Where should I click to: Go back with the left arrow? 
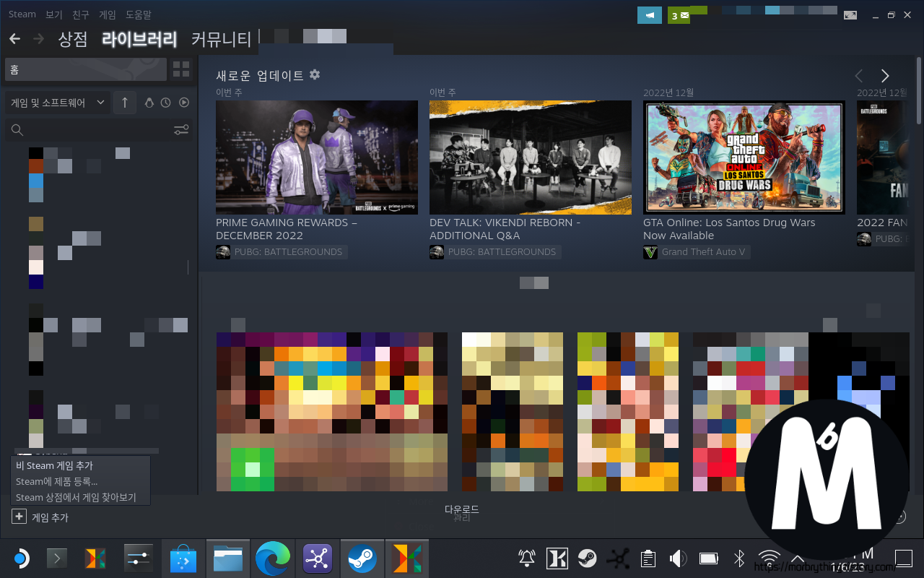pyautogui.click(x=14, y=38)
